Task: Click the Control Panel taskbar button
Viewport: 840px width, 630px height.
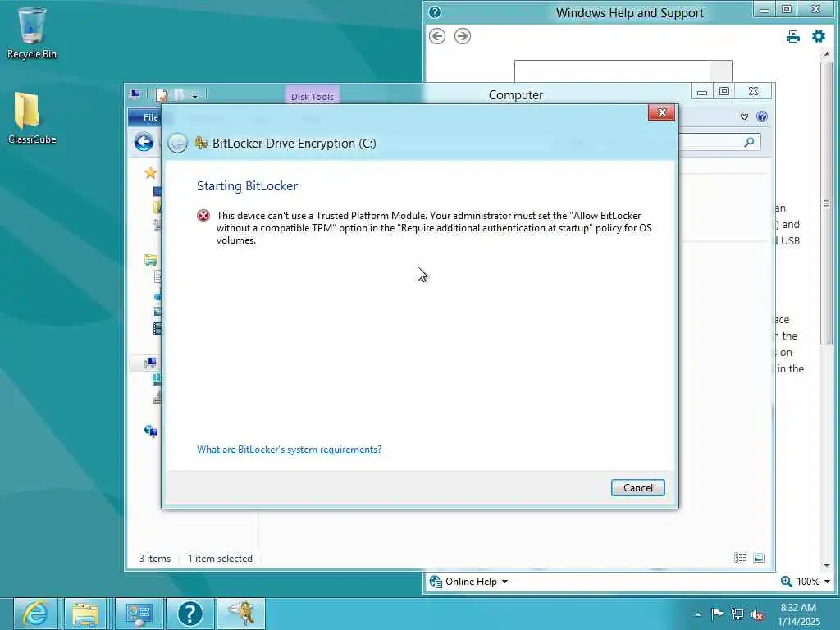Action: click(x=139, y=614)
